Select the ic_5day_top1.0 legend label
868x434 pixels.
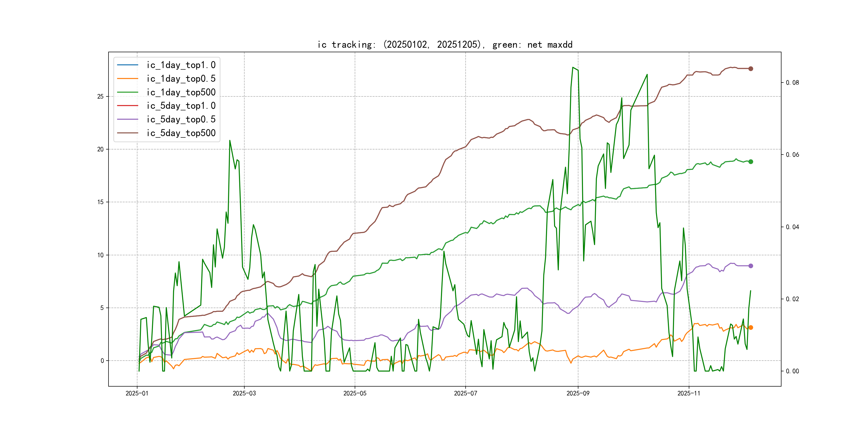coord(181,106)
